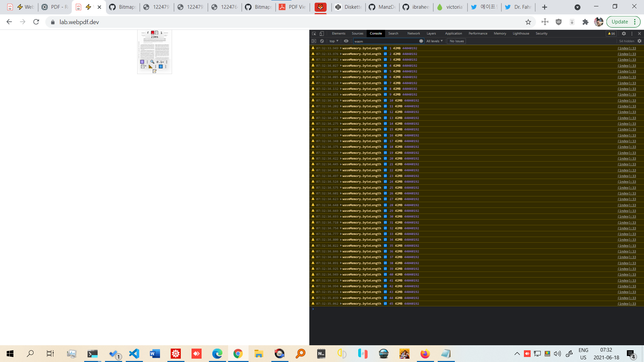The width and height of the screenshot is (644, 362).
Task: Clear the wasm filter text
Action: click(x=421, y=41)
